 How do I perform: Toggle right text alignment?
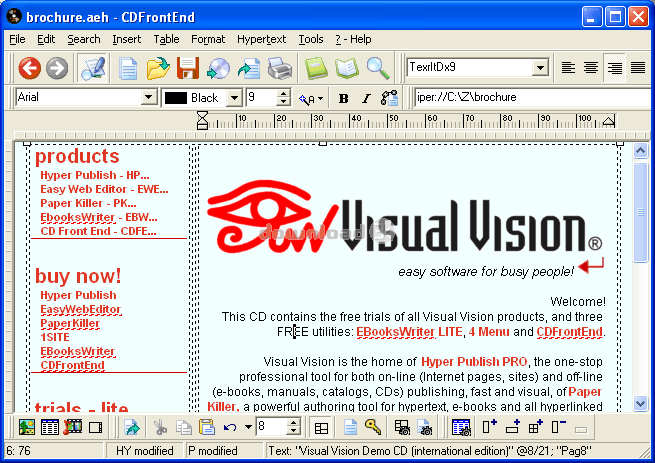[x=615, y=67]
